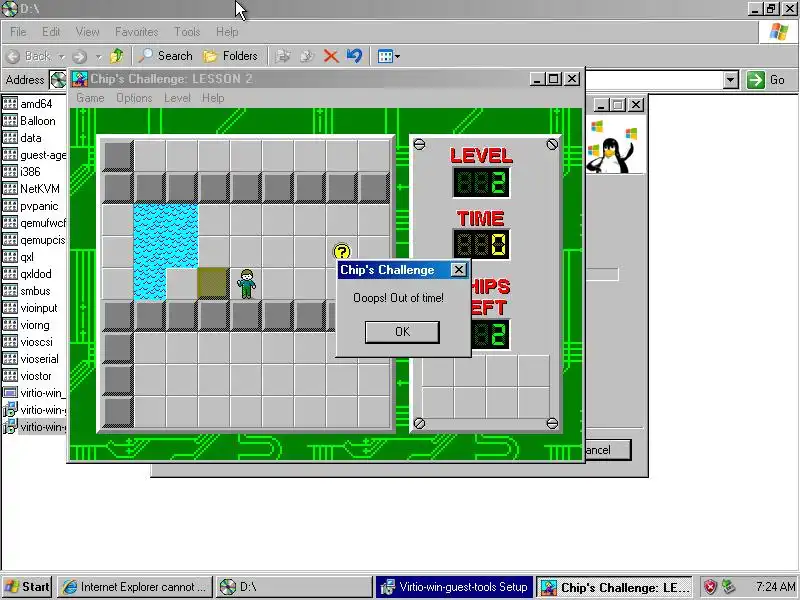Screen dimensions: 800x600
Task: Open the Views dropdown button
Action: coord(388,56)
